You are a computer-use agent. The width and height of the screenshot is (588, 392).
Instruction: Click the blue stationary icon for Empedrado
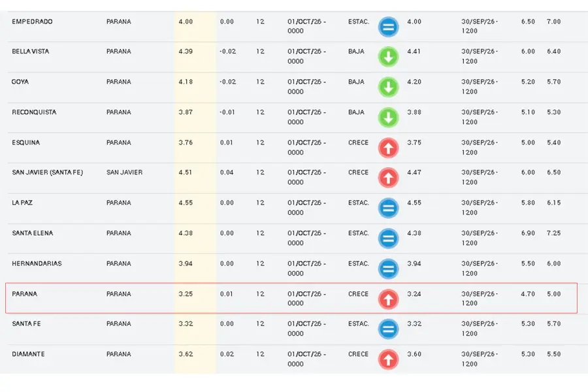388,27
